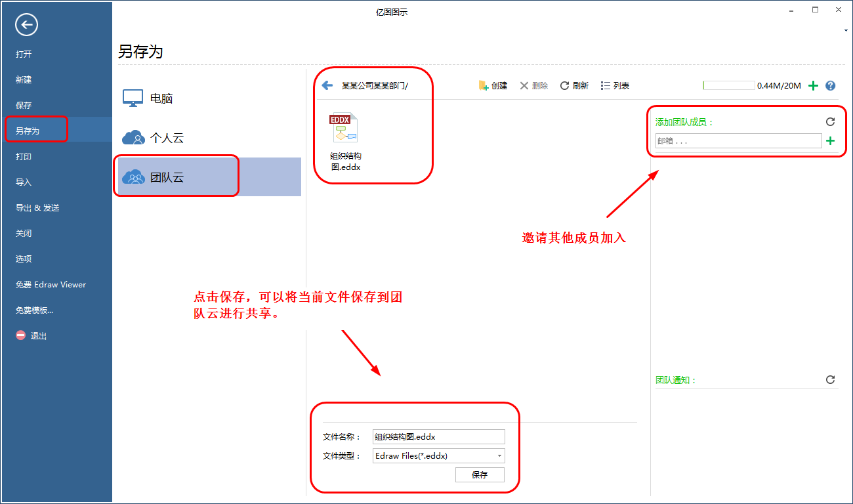853x504 pixels.
Task: Select 导入 in the sidebar
Action: [24, 182]
